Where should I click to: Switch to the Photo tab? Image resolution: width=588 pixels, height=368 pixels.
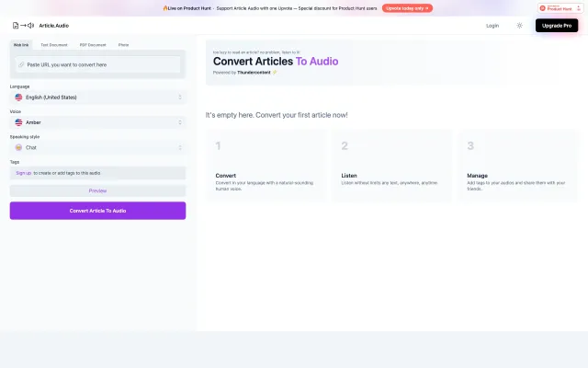[x=123, y=45]
